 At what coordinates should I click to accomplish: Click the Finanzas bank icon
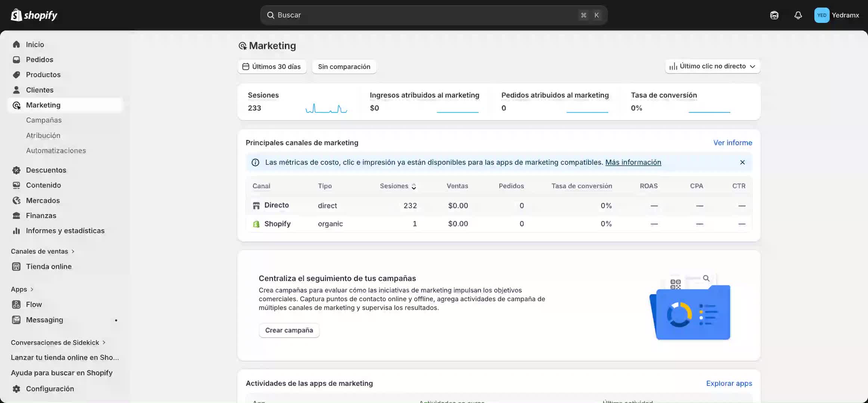point(16,216)
